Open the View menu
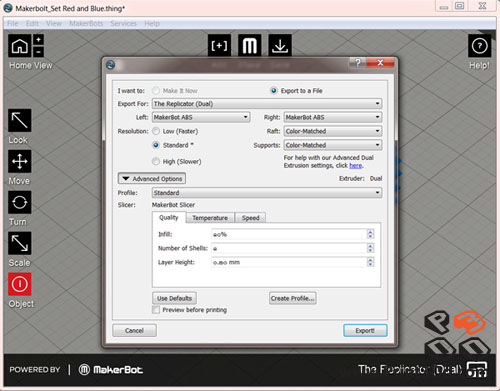500x391 pixels. pyautogui.click(x=54, y=23)
